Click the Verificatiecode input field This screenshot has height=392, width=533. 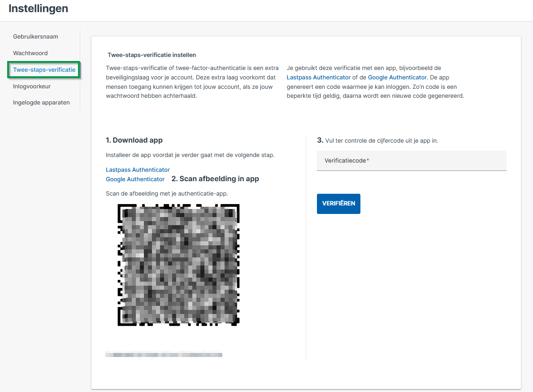pos(412,161)
